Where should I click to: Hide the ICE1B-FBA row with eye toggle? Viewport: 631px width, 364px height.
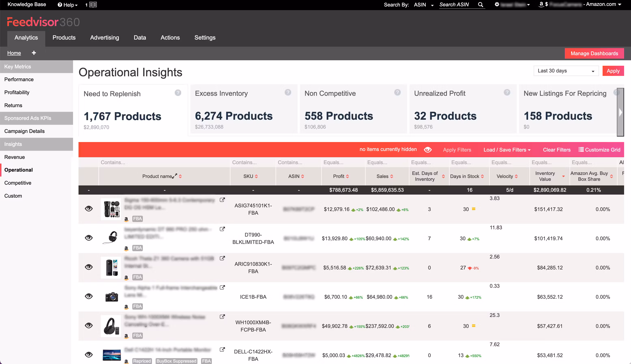89,296
